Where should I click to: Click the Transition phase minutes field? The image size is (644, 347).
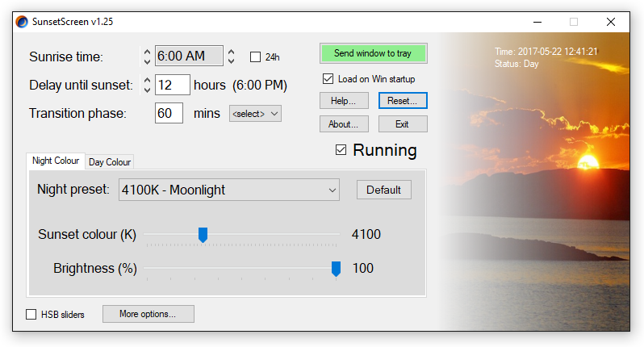169,113
